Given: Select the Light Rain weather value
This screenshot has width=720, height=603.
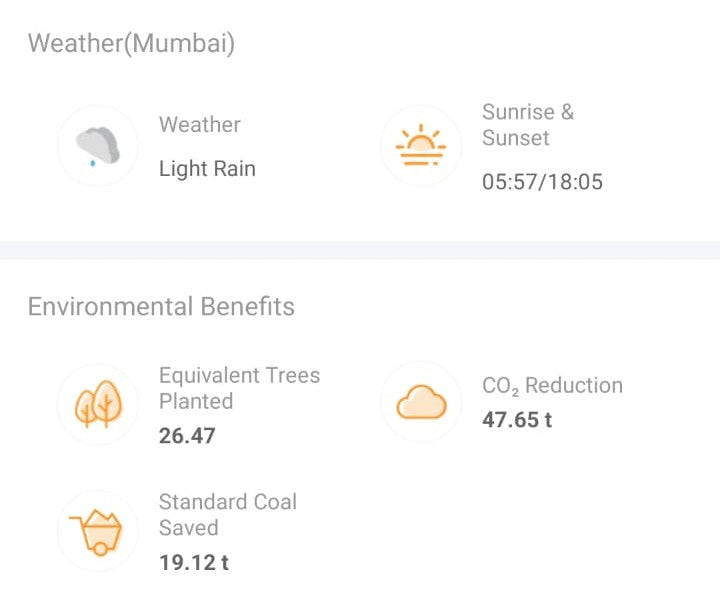Looking at the screenshot, I should click(207, 169).
